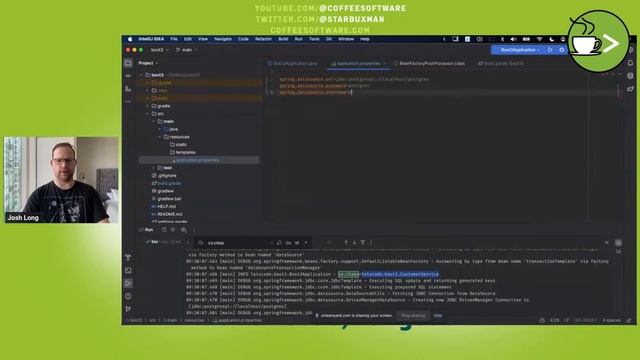Open the Git tool window icon
640x360 pixels.
point(128,309)
